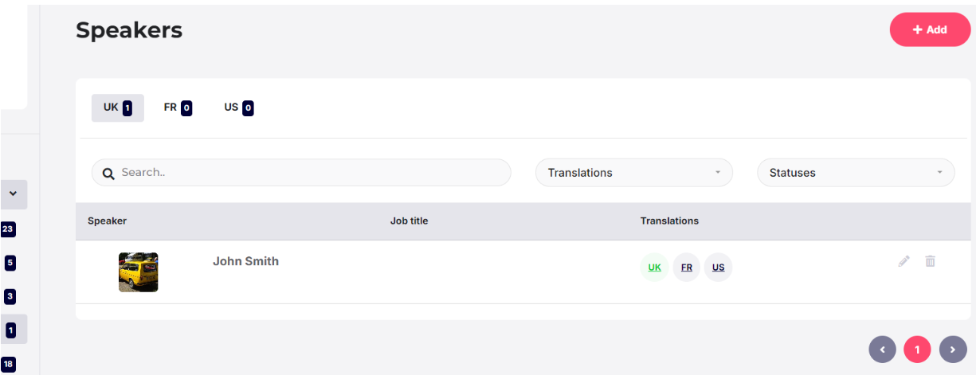Viewport: 980px width, 379px height.
Task: Collapse the sidebar chevron expander
Action: pyautogui.click(x=13, y=193)
